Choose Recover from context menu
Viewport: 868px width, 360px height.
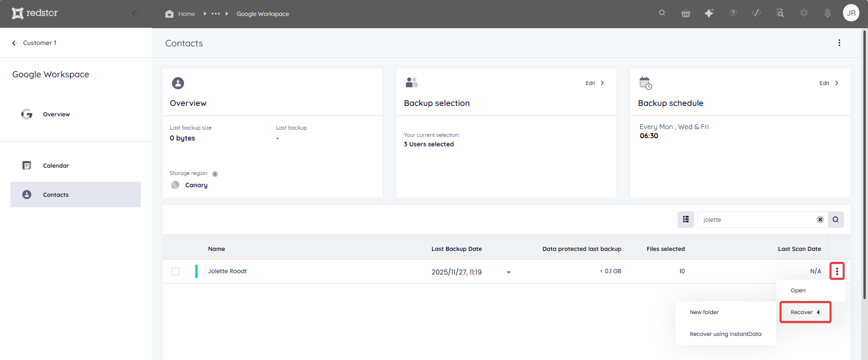coord(805,312)
